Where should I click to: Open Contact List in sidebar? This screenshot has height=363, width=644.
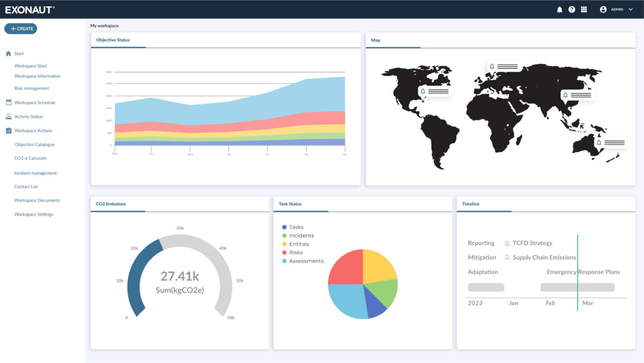26,186
